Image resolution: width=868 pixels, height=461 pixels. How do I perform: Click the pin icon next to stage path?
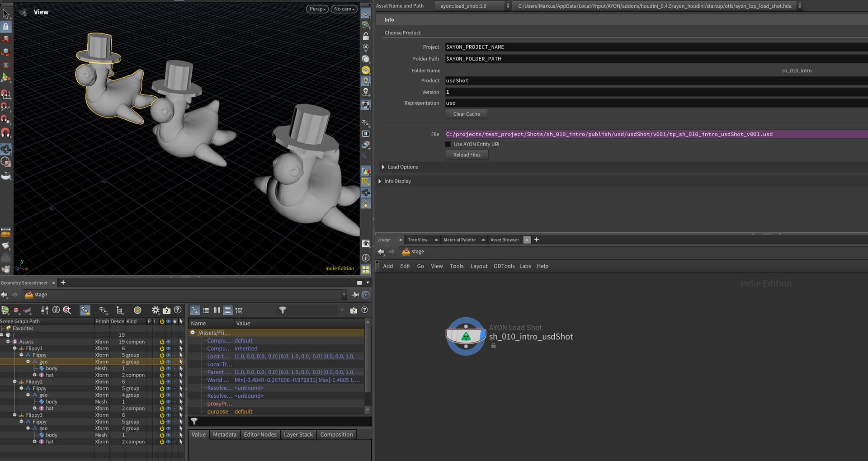[355, 295]
